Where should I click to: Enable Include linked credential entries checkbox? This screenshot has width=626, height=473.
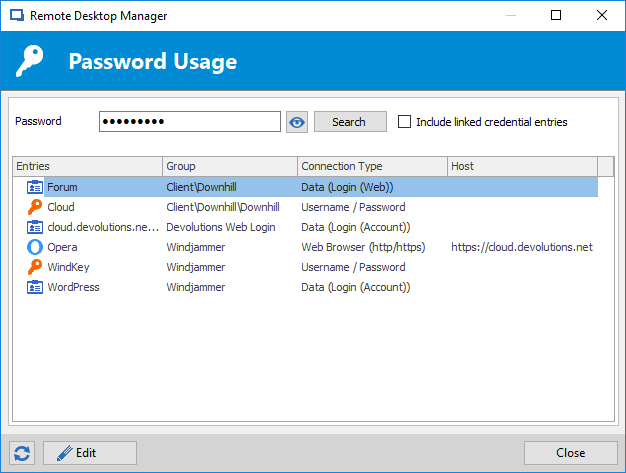[404, 122]
